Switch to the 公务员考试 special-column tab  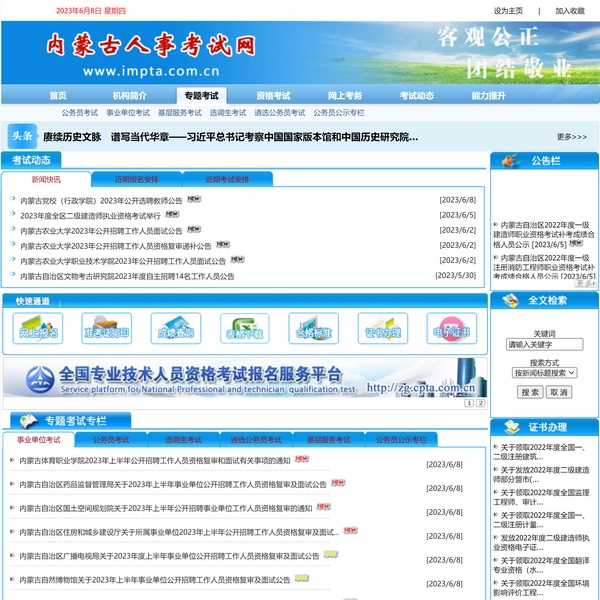(x=110, y=440)
